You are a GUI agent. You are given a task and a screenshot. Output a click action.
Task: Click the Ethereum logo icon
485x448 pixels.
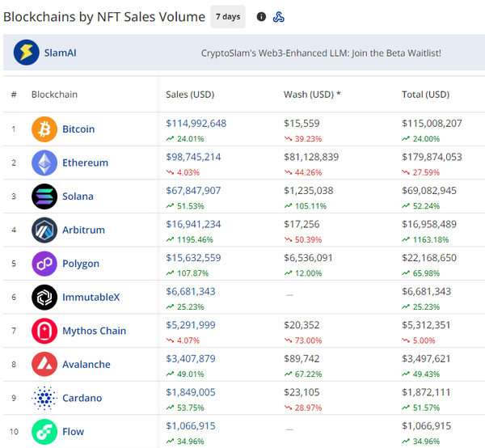[44, 163]
